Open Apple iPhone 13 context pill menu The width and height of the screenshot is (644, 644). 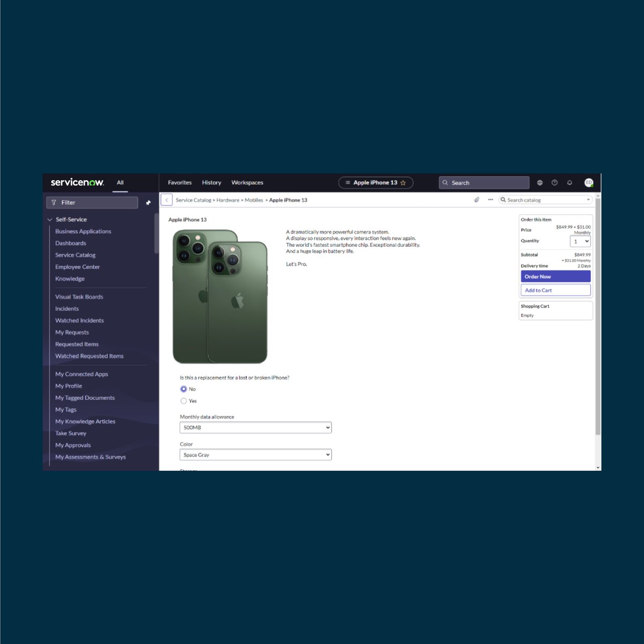(375, 182)
